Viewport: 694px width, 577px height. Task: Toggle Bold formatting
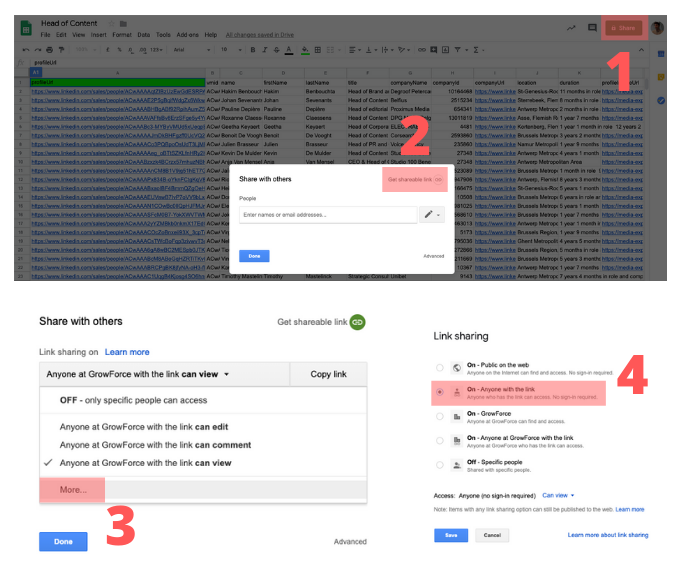(253, 50)
